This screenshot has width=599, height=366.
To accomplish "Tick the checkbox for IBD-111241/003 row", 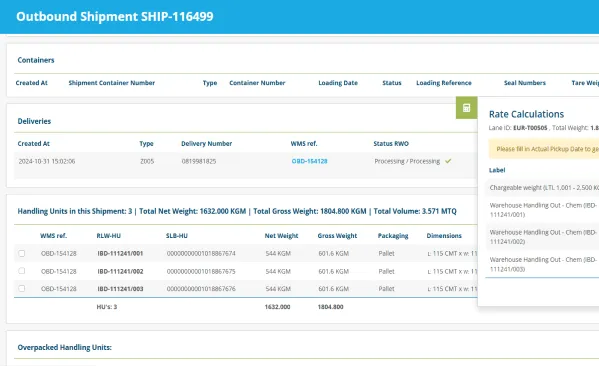I will pyautogui.click(x=22, y=288).
